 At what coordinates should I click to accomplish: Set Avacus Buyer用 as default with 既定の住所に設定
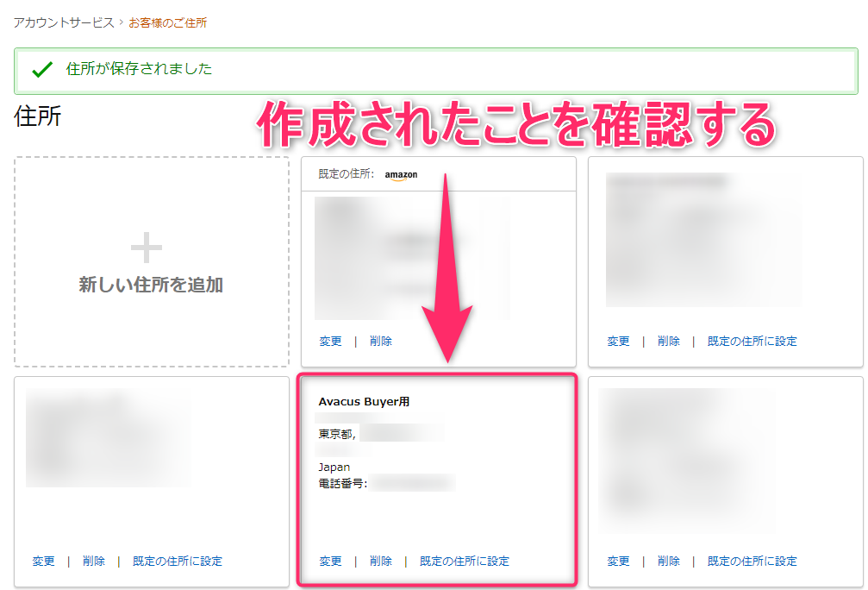click(x=465, y=561)
